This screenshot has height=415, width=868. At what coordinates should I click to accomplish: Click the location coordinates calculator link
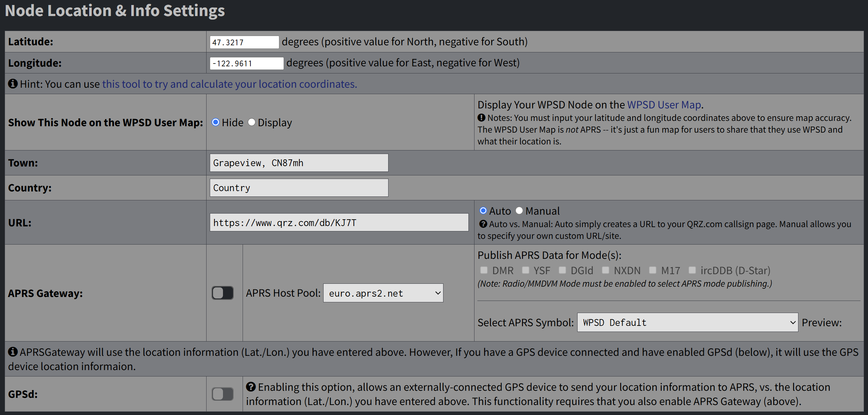pos(229,84)
